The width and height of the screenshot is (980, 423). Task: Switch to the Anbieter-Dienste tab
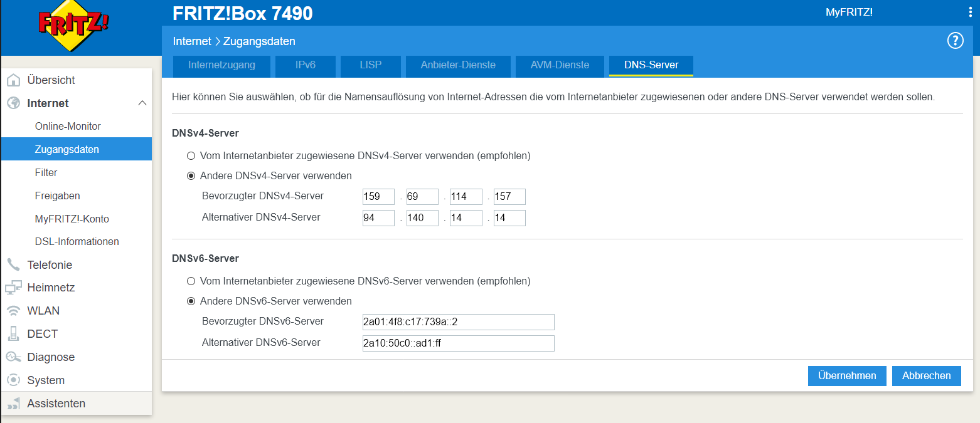coord(458,66)
